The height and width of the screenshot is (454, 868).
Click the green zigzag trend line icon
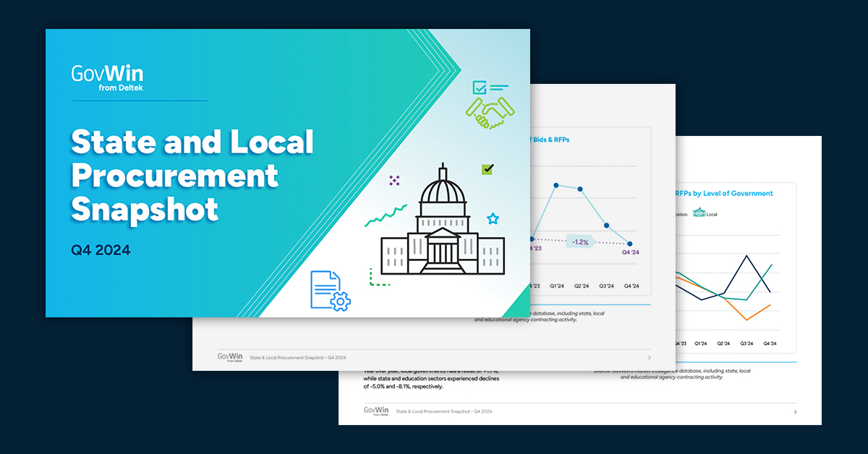tap(386, 215)
